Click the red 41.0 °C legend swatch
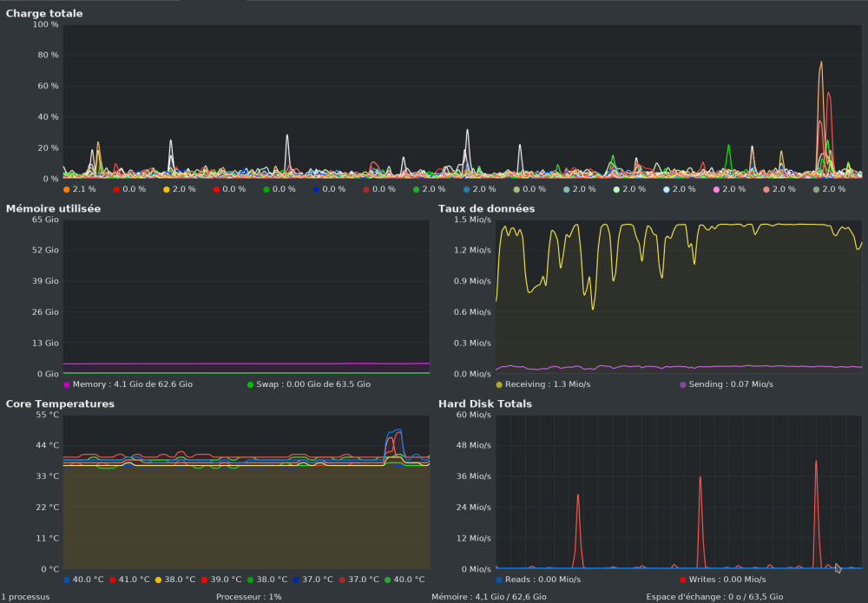Image resolution: width=868 pixels, height=603 pixels. [112, 580]
